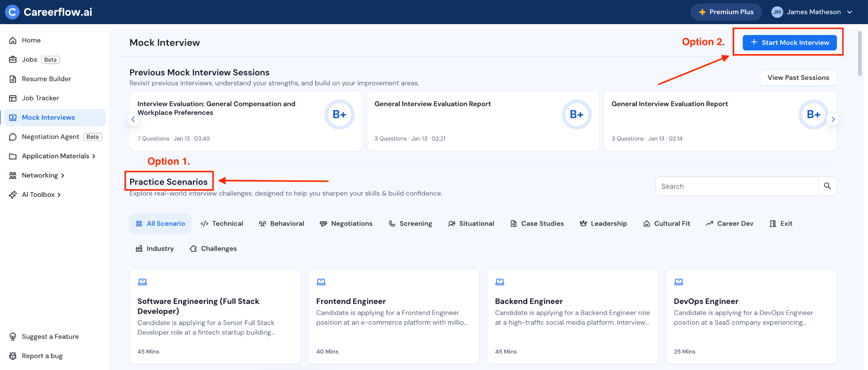The height and width of the screenshot is (370, 868).
Task: Click the 40 Mins duration on Frontend card
Action: [327, 351]
